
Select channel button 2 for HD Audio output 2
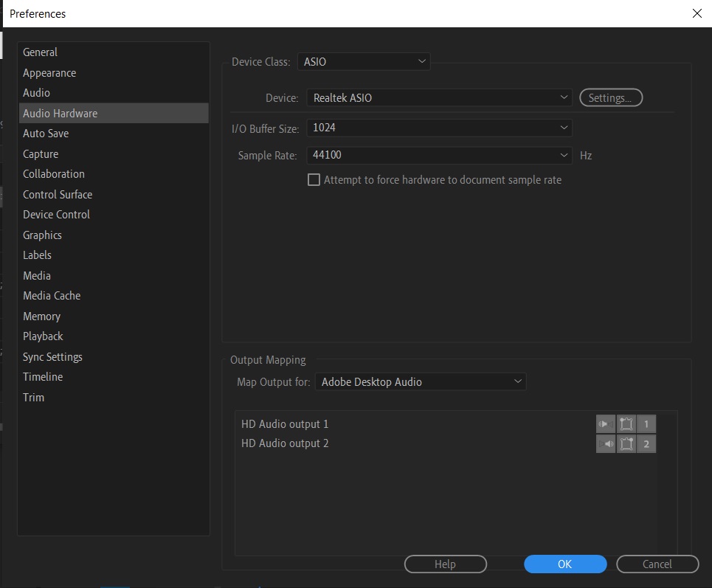(646, 443)
